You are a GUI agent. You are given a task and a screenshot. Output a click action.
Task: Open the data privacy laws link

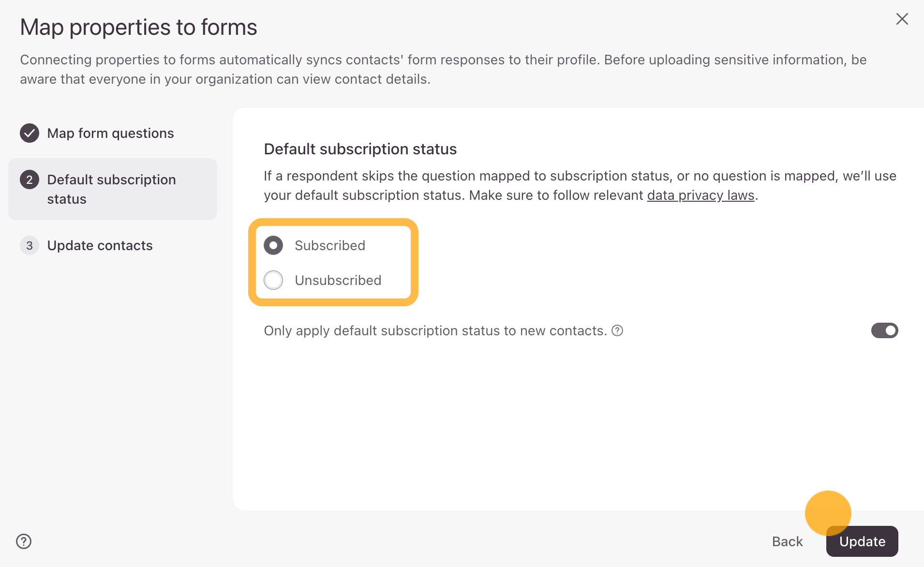pyautogui.click(x=700, y=195)
